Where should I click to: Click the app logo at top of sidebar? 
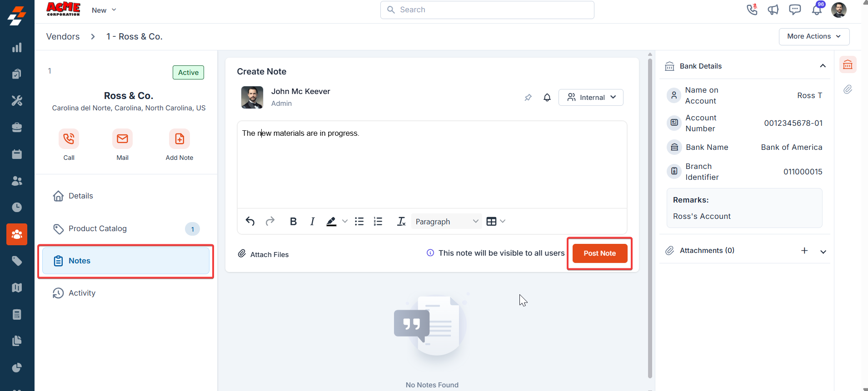click(x=17, y=15)
